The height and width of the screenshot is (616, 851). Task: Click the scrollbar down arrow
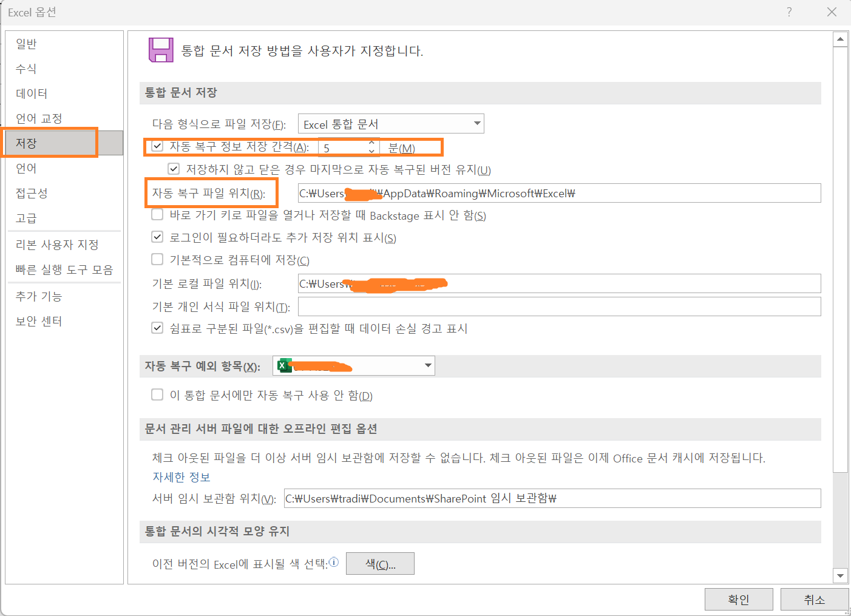coord(840,576)
